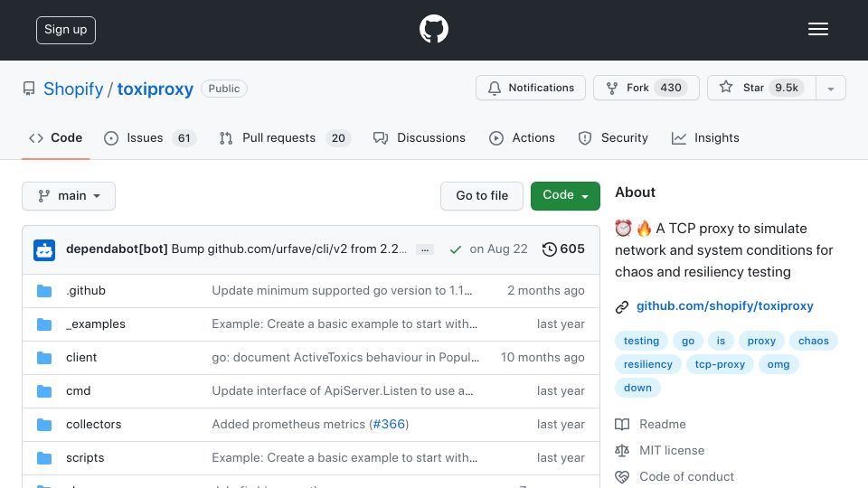The image size is (868, 488).
Task: Click the client folder icon
Action: coord(44,358)
